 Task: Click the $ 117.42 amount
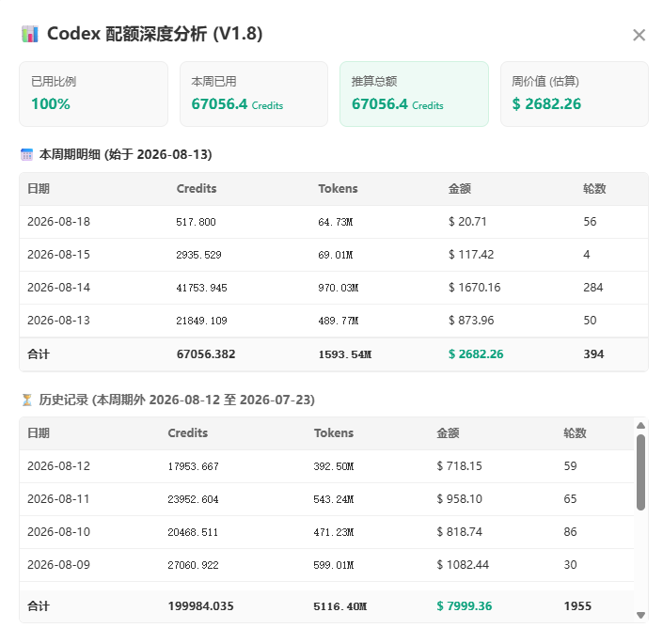471,255
